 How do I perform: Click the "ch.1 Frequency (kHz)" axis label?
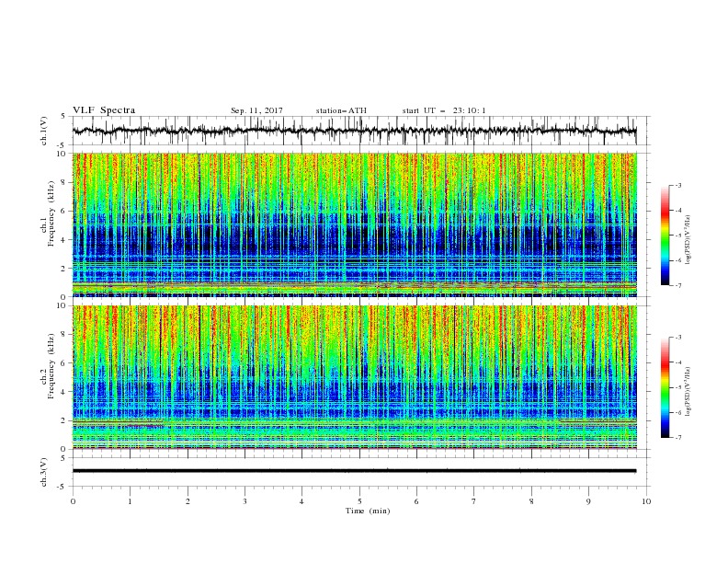(x=48, y=213)
